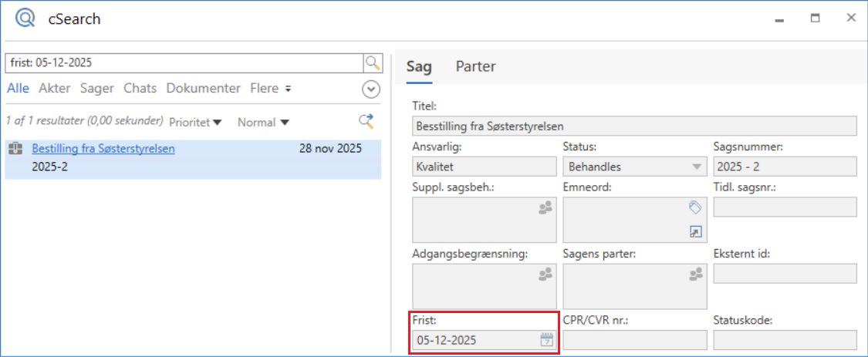Select the Dokumenter filter tab
868x357 pixels.
click(x=204, y=88)
